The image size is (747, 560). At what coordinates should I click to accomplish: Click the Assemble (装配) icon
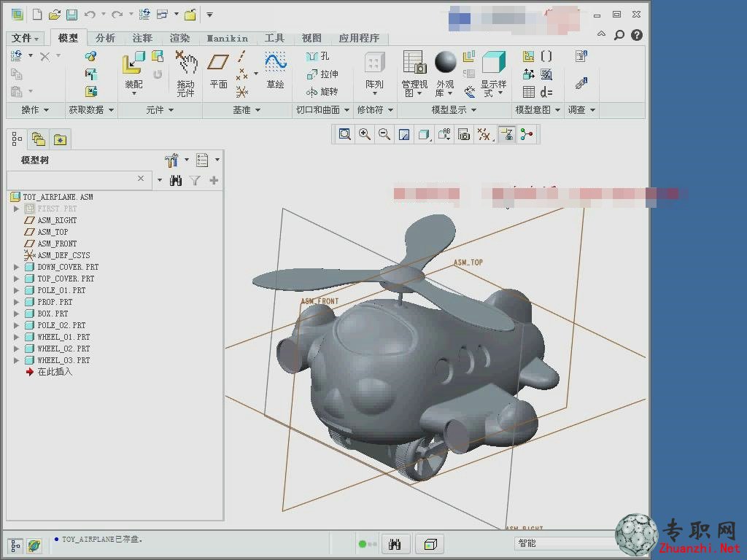click(x=133, y=63)
